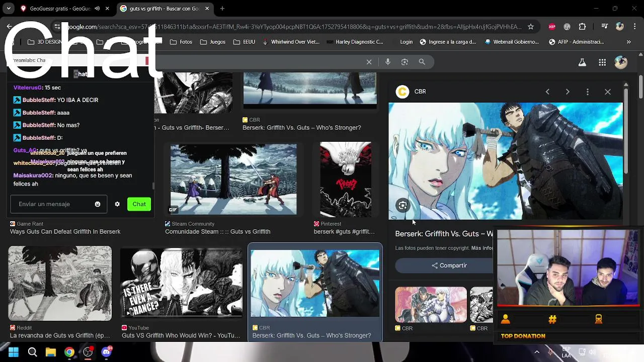644x362 pixels.
Task: Open Chrome's three-dot menu
Action: [x=634, y=27]
